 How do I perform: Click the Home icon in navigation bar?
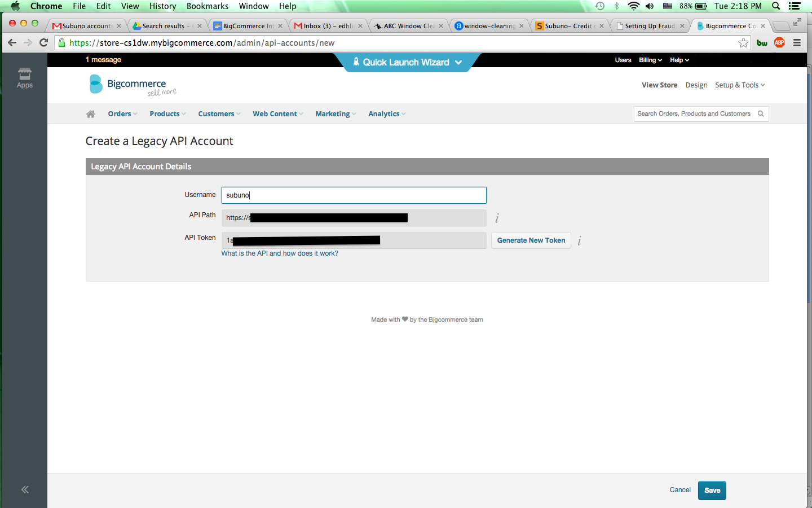tap(91, 114)
